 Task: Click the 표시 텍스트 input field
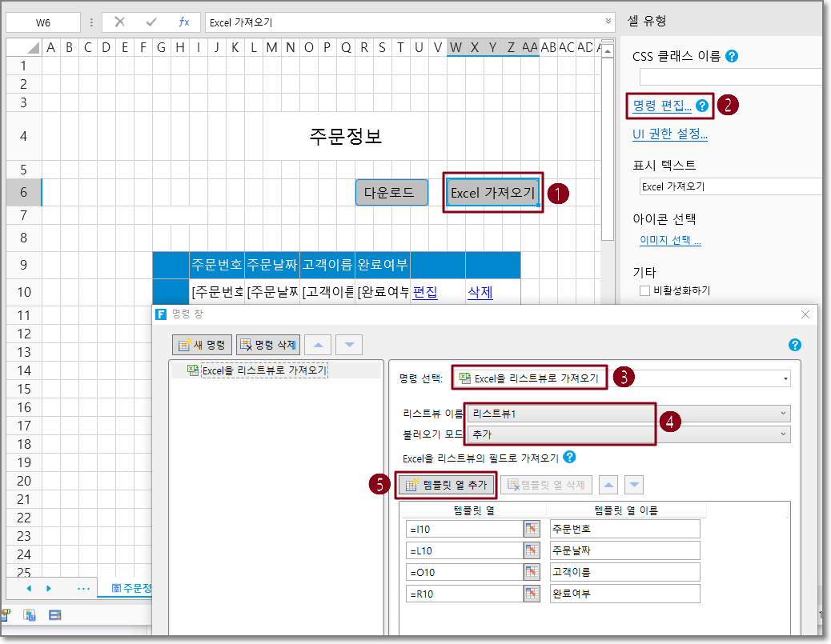coord(729,186)
